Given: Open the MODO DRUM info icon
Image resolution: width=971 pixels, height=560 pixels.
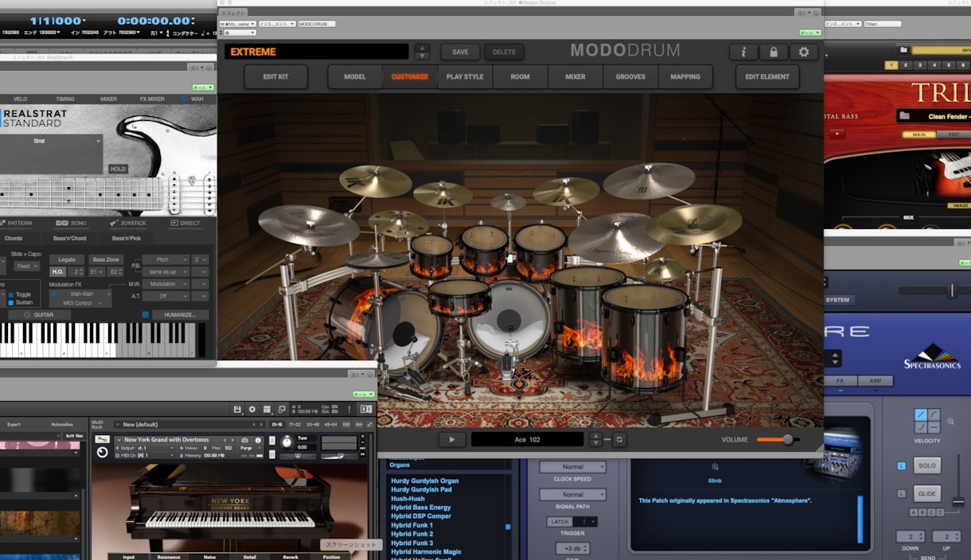Looking at the screenshot, I should pyautogui.click(x=743, y=52).
